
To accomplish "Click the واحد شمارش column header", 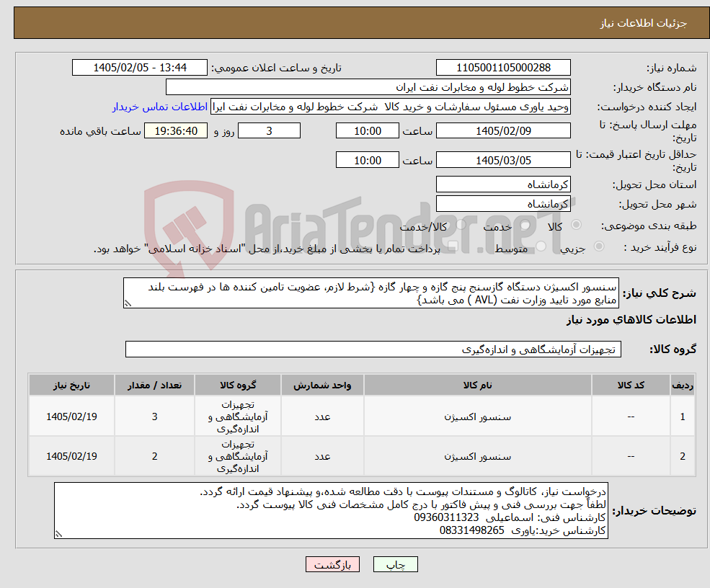I will [x=322, y=385].
